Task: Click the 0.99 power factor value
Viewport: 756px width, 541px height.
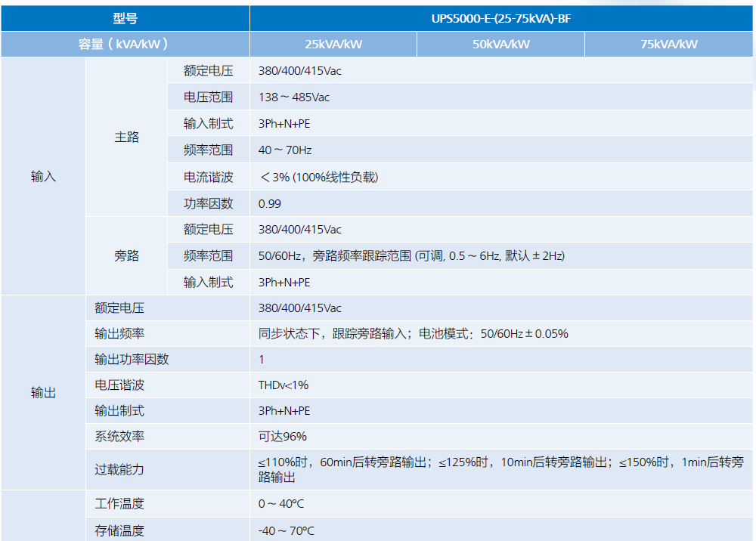Action: tap(270, 204)
